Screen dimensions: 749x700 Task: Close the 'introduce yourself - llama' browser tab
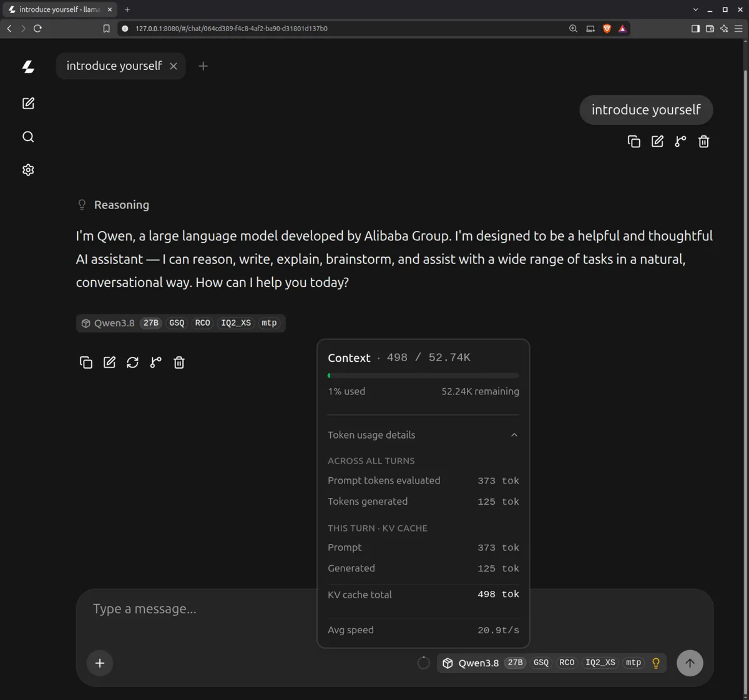tap(110, 9)
